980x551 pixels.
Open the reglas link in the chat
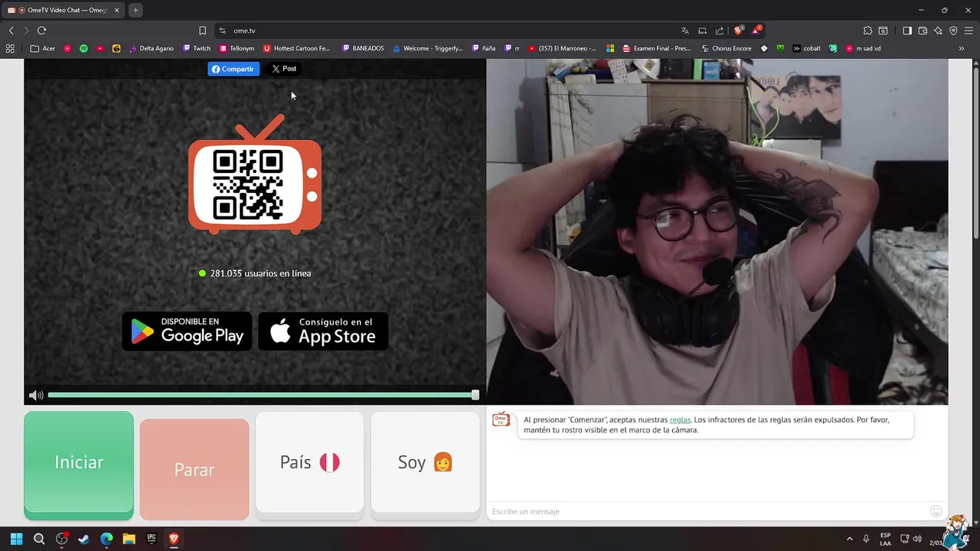pyautogui.click(x=680, y=419)
